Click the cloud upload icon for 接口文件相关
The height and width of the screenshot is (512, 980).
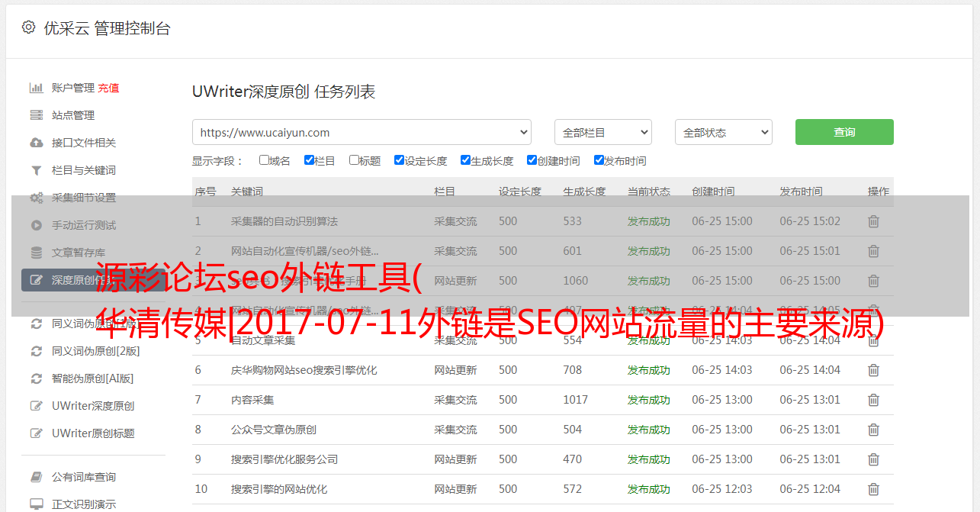click(x=36, y=143)
